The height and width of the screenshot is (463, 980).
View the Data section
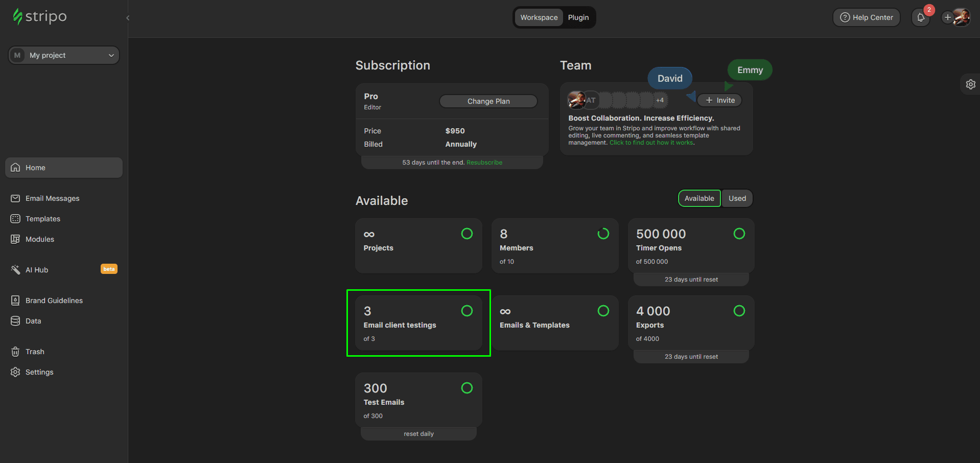click(33, 320)
